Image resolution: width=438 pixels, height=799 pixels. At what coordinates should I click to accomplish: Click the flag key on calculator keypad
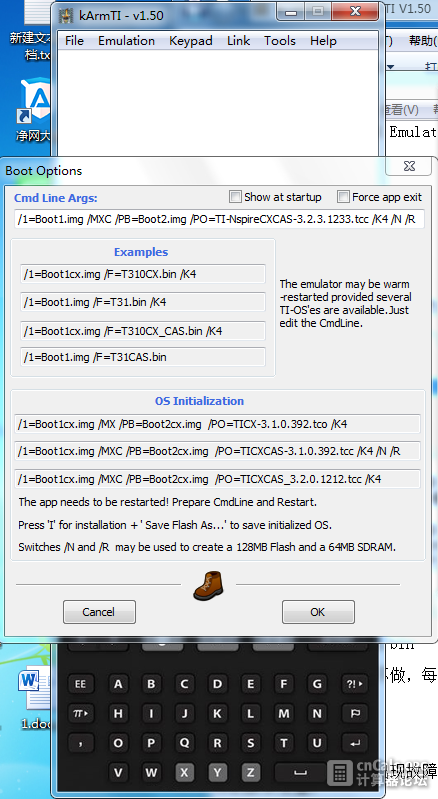pos(355,713)
